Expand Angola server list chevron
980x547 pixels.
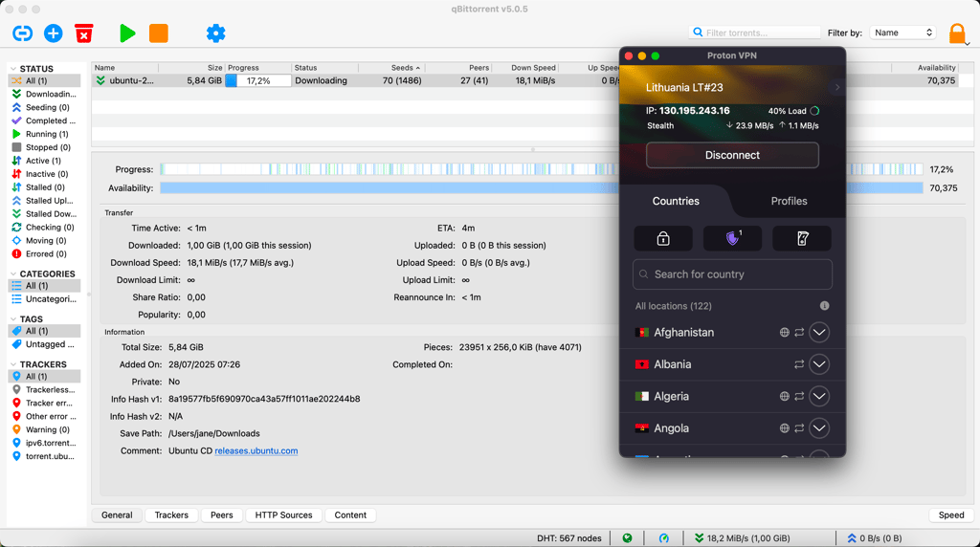click(819, 427)
